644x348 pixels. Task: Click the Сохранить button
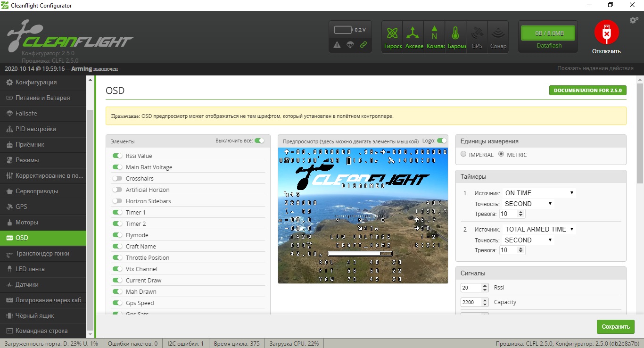coord(615,326)
